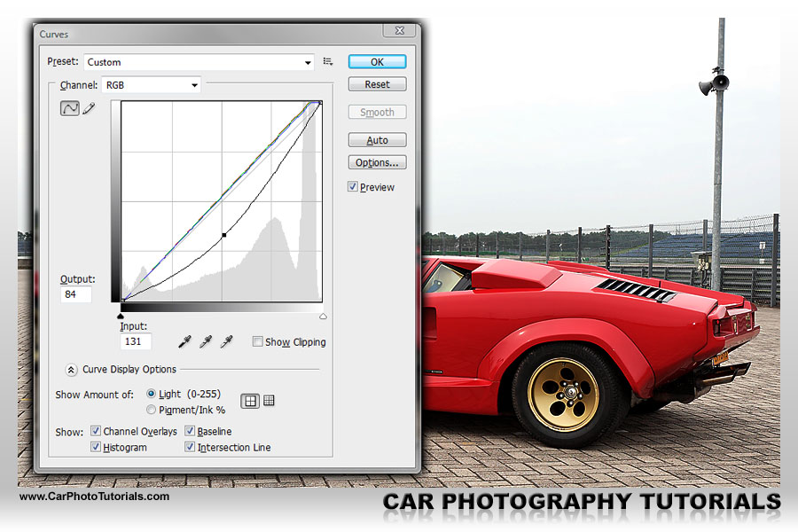The height and width of the screenshot is (532, 798).
Task: Click the Auto button
Action: pyautogui.click(x=377, y=140)
